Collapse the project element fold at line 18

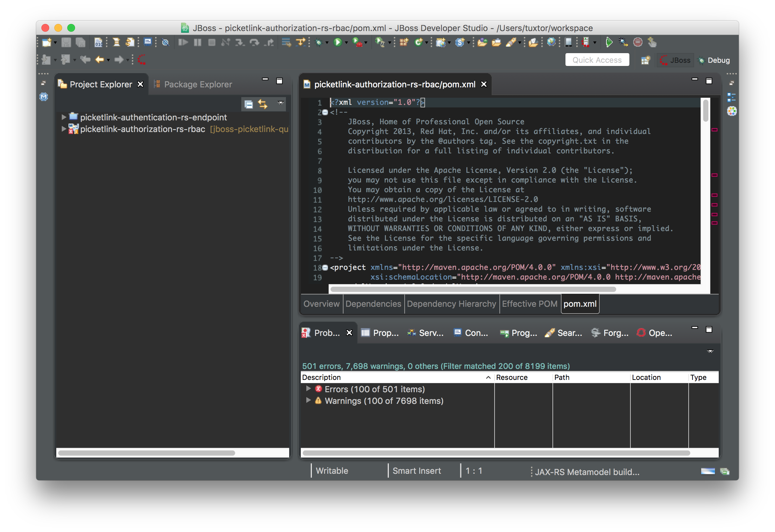point(325,268)
